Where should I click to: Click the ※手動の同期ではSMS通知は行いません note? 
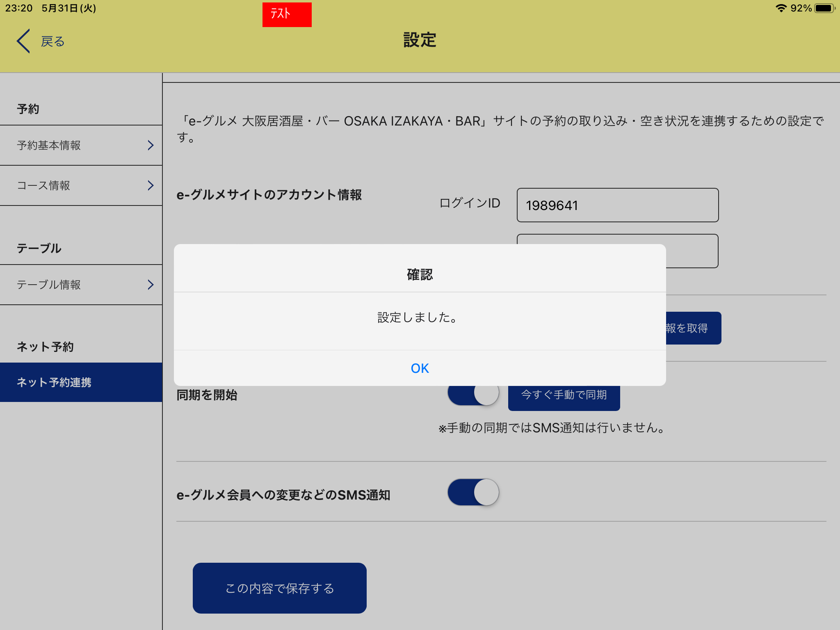[x=552, y=428]
